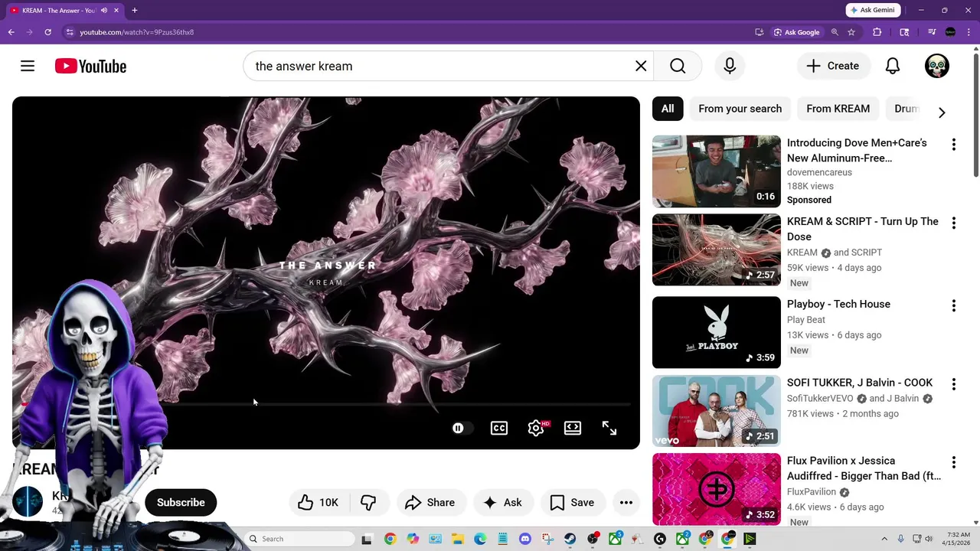
Task: Bookmark this page with the star
Action: (851, 32)
